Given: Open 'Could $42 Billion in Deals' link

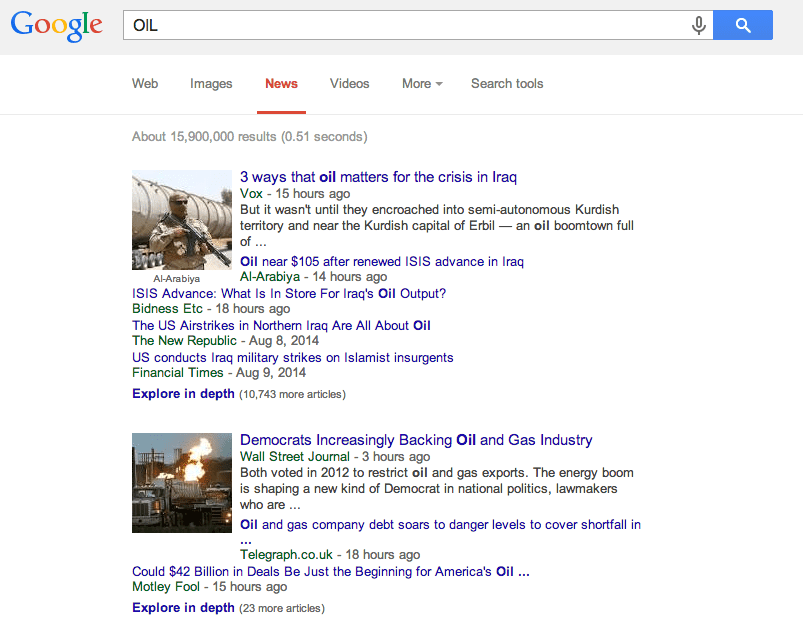Looking at the screenshot, I should (x=331, y=571).
